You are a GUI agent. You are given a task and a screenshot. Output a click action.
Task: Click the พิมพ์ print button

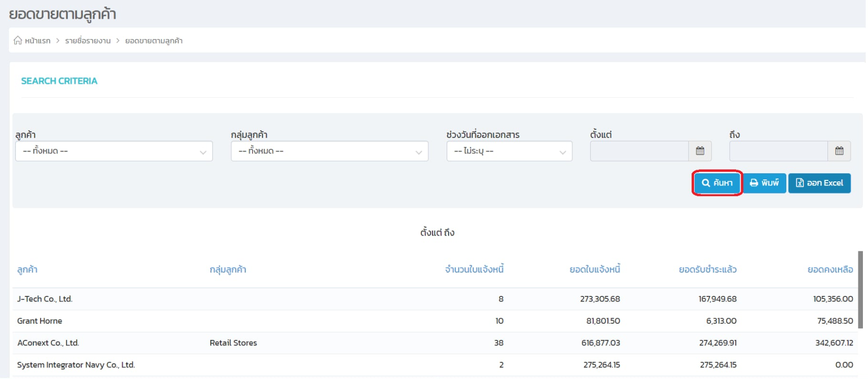[x=764, y=183]
